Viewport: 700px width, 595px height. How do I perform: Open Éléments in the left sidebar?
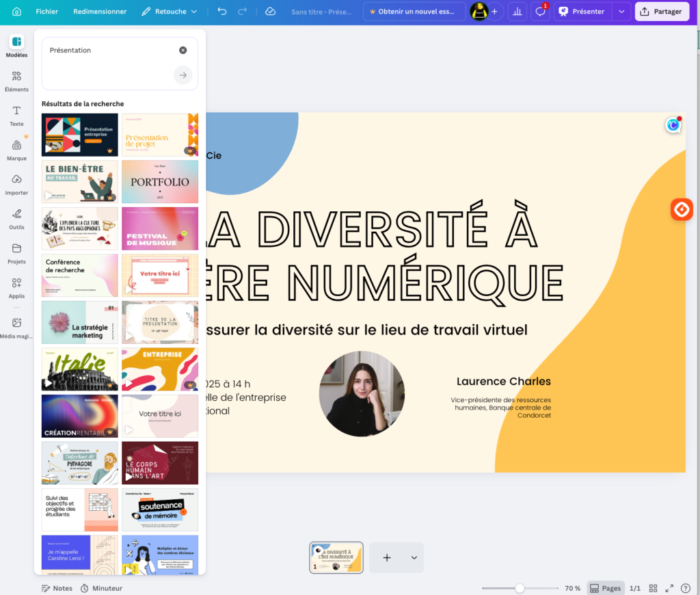coord(16,81)
